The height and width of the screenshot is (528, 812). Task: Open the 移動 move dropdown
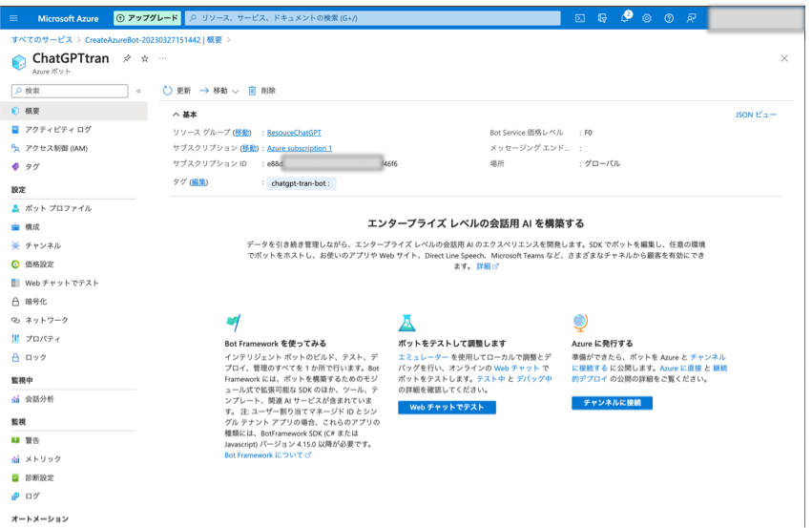[x=219, y=91]
